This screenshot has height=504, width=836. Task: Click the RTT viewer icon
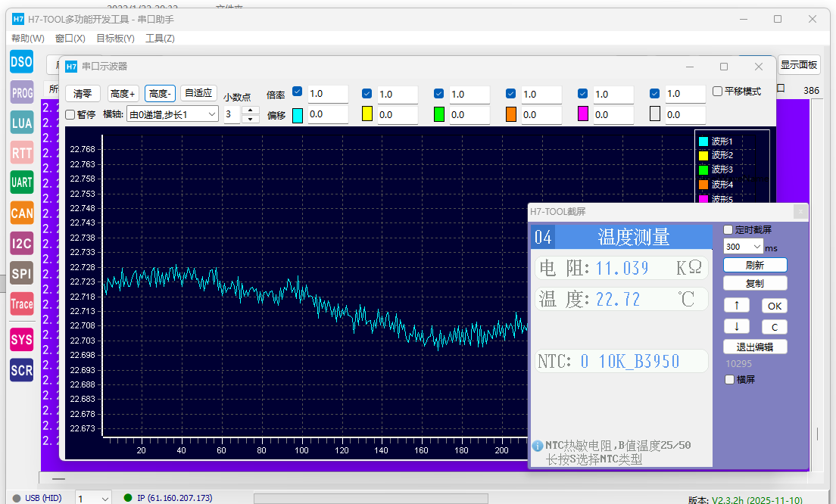click(x=22, y=153)
